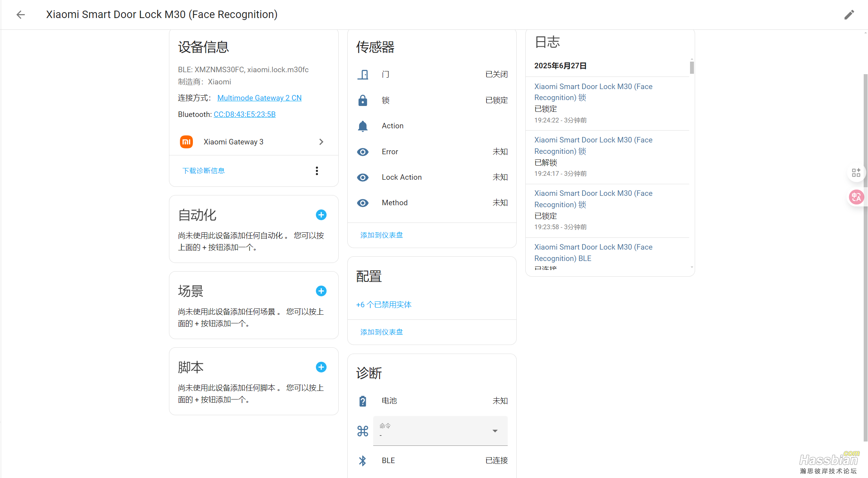The height and width of the screenshot is (478, 868).
Task: Open the 电池 battery diagnostic row
Action: [432, 401]
